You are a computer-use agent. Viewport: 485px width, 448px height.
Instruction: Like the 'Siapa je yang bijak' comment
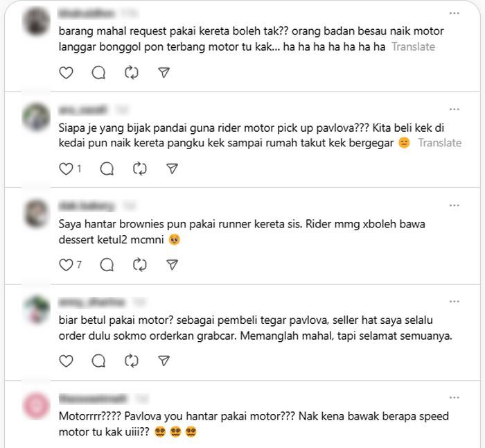click(66, 169)
